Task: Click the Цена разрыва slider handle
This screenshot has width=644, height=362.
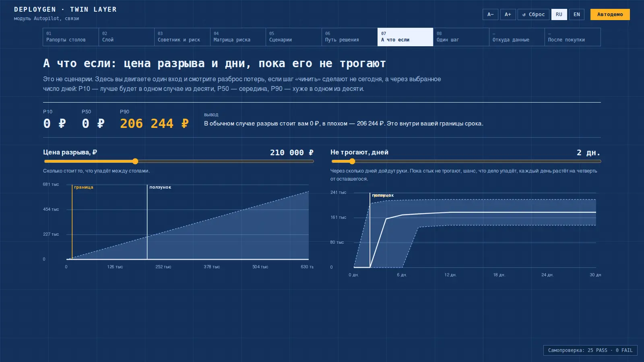Action: (x=135, y=161)
